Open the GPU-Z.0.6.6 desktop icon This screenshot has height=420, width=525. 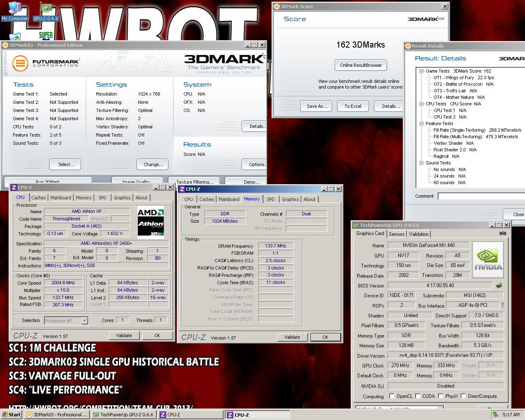tap(46, 11)
